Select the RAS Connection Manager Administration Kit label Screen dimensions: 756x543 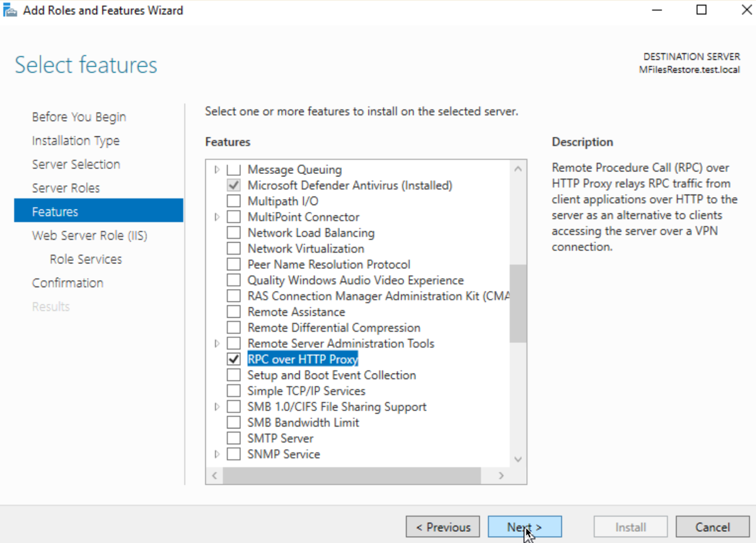pyautogui.click(x=379, y=296)
